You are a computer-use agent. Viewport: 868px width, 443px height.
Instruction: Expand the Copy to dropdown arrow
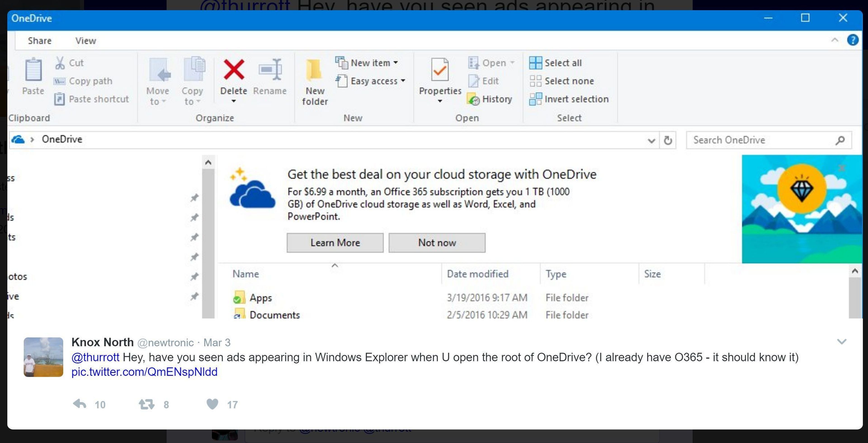click(198, 101)
